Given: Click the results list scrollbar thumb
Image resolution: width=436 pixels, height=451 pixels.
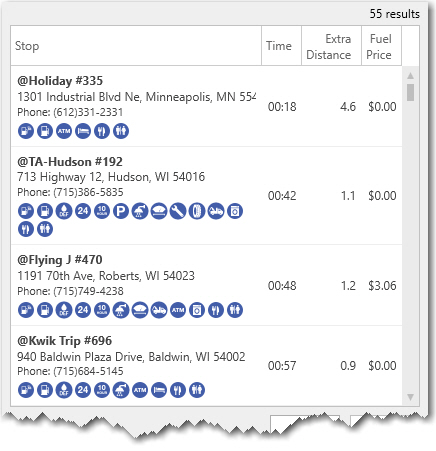Looking at the screenshot, I should coord(411,92).
